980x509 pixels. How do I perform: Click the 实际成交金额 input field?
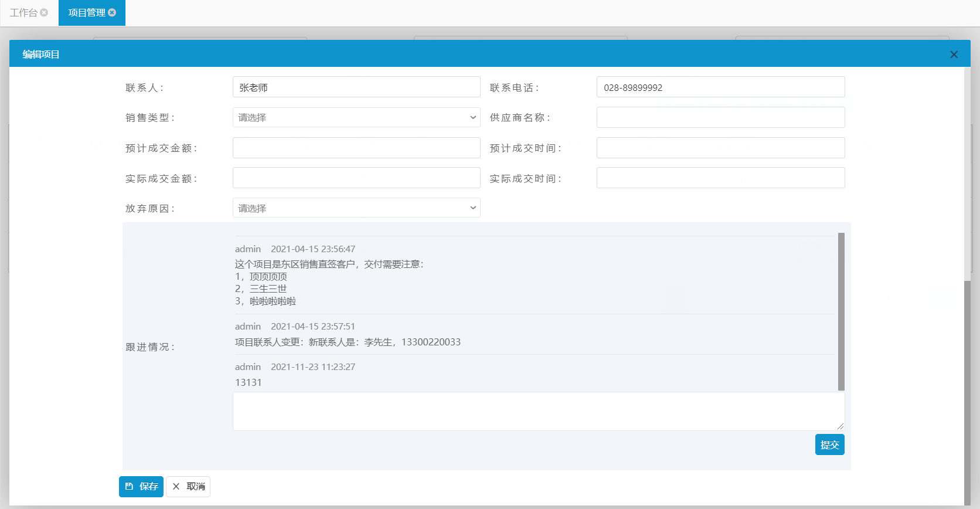(356, 178)
